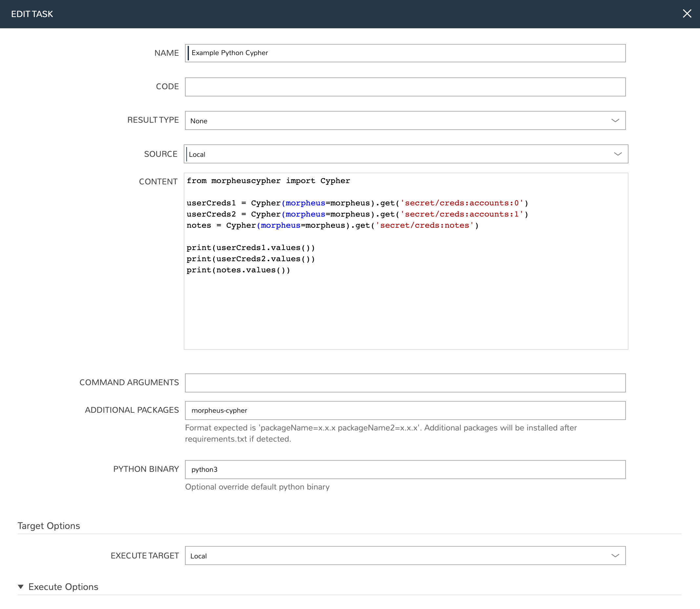Image resolution: width=700 pixels, height=609 pixels.
Task: Open the RESULT TYPE dropdown
Action: pos(405,120)
